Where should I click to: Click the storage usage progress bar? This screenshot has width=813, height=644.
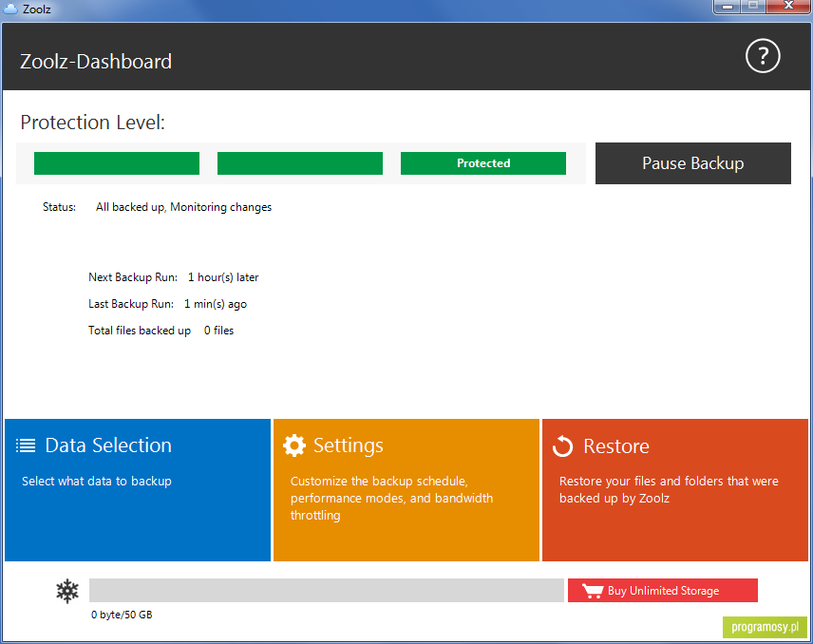coord(326,591)
